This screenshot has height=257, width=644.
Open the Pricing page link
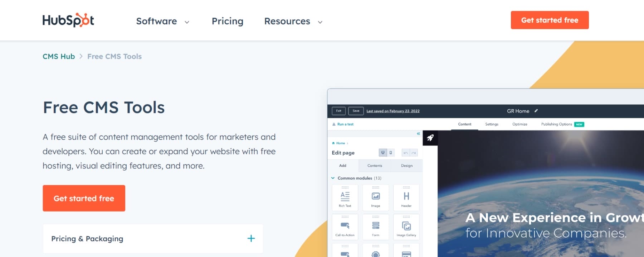228,21
